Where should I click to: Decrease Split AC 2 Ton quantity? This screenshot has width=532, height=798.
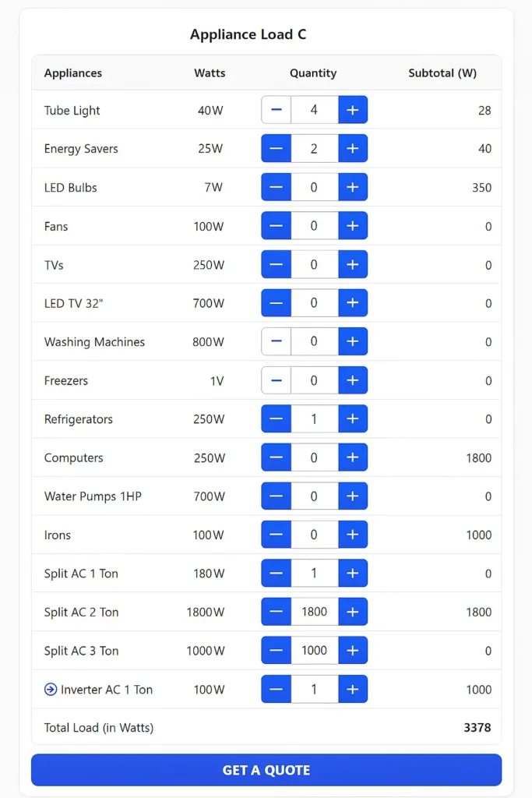276,612
